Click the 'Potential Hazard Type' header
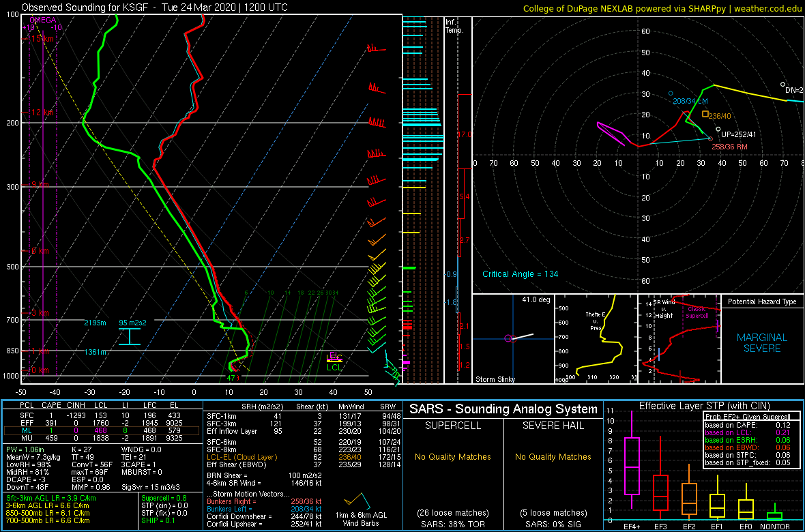Image resolution: width=805 pixels, height=532 pixels. tap(761, 302)
